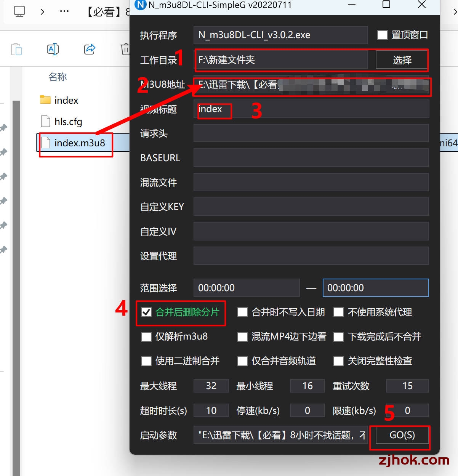The image size is (458, 476).
Task: Click the 最大线程 value 32
Action: tap(211, 386)
